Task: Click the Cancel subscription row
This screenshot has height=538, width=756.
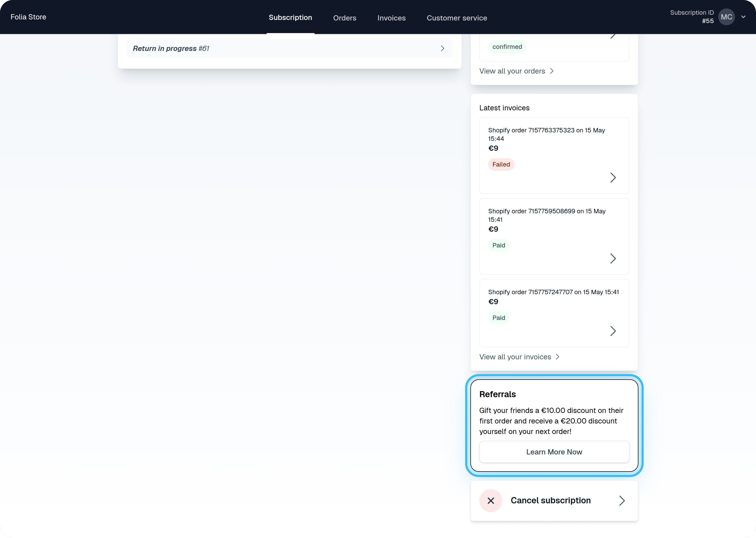Action: (554, 500)
